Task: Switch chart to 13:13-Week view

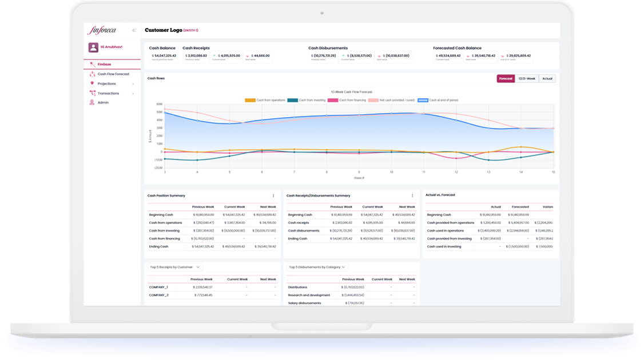Action: click(x=527, y=78)
